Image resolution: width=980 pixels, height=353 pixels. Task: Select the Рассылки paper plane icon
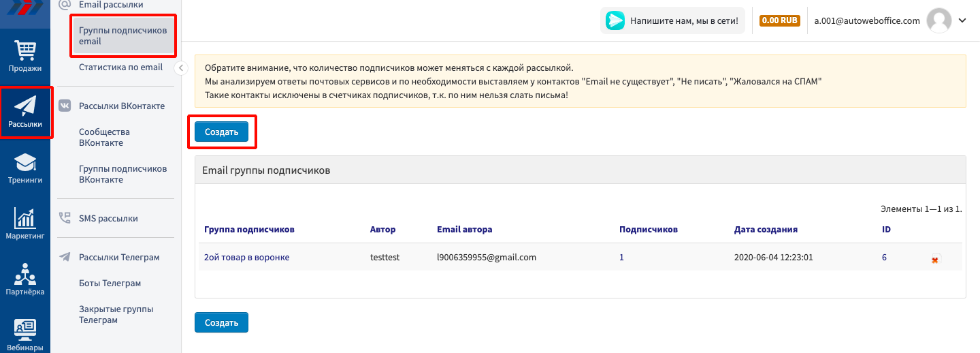pyautogui.click(x=25, y=112)
